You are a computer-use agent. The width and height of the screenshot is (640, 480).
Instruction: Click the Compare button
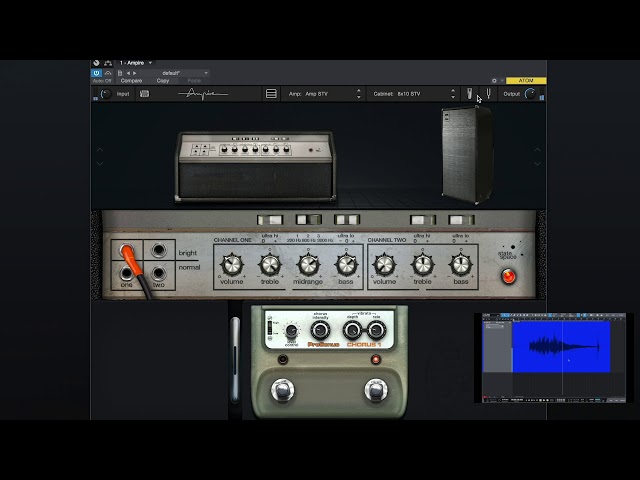click(x=131, y=81)
